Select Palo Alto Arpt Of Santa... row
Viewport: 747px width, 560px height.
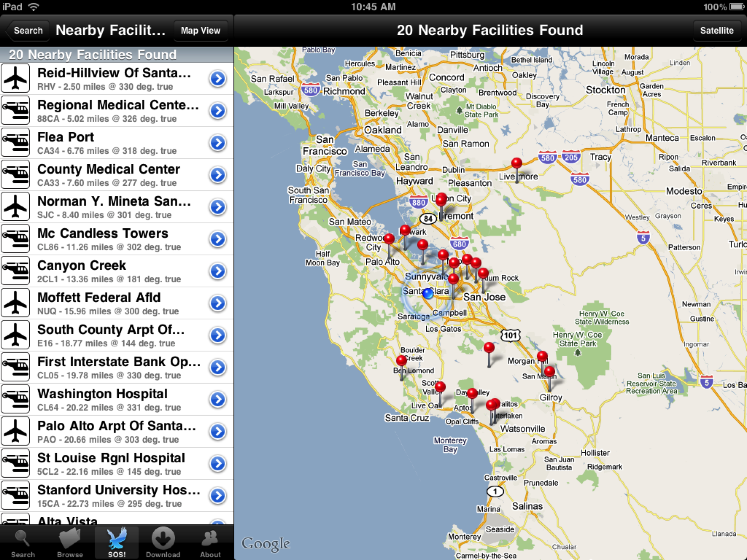pyautogui.click(x=117, y=431)
